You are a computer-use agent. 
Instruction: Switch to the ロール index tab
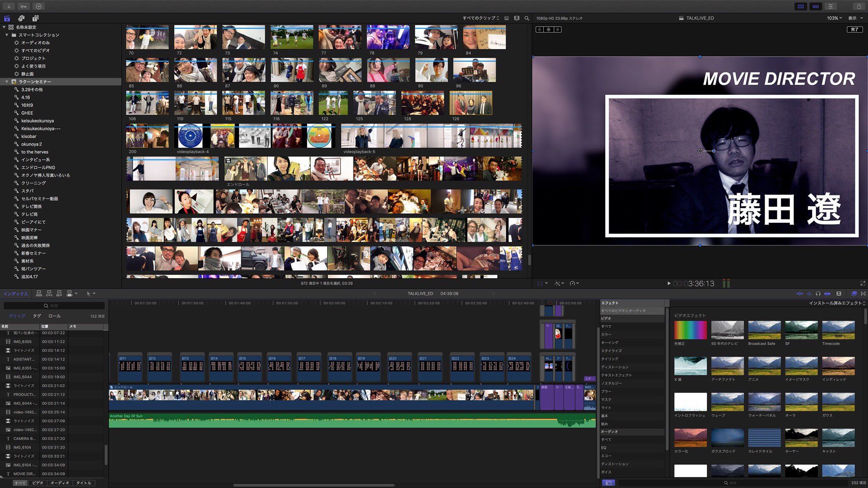point(54,316)
